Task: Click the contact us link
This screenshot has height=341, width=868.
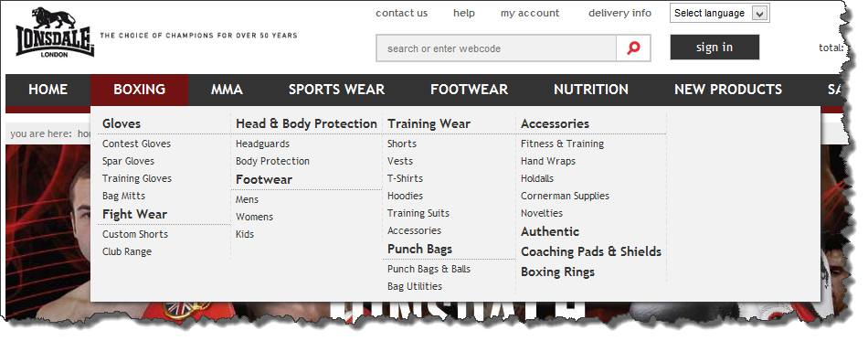Action: coord(402,14)
